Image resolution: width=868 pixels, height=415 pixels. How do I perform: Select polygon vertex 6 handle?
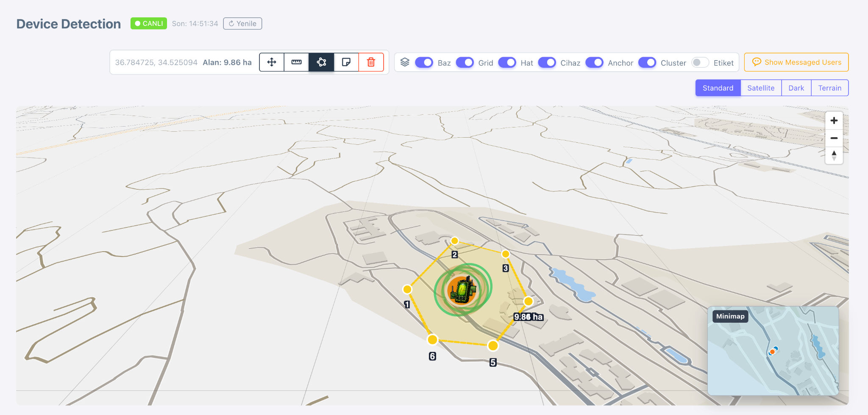(x=432, y=340)
